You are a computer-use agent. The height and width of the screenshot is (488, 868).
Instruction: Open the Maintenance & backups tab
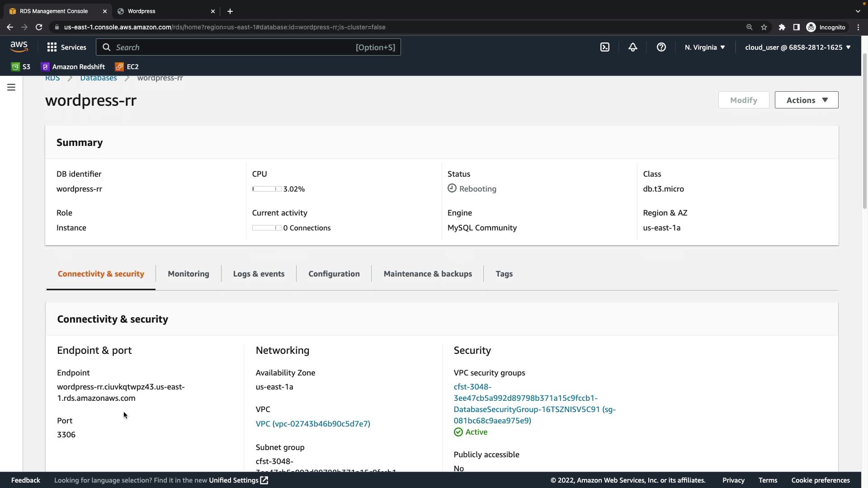click(x=427, y=274)
